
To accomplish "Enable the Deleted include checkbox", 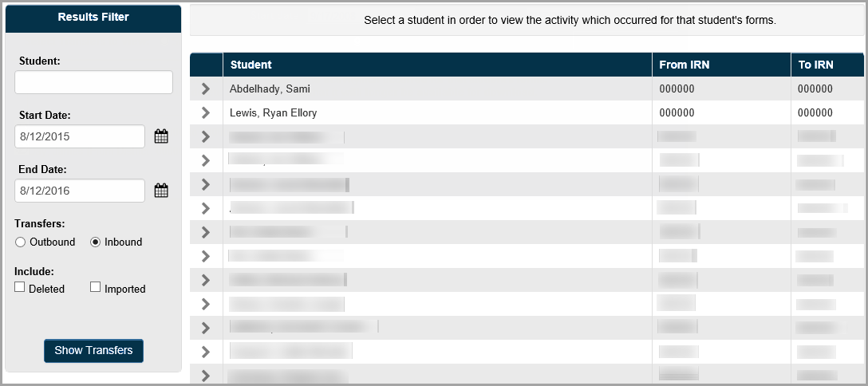I will tap(20, 287).
